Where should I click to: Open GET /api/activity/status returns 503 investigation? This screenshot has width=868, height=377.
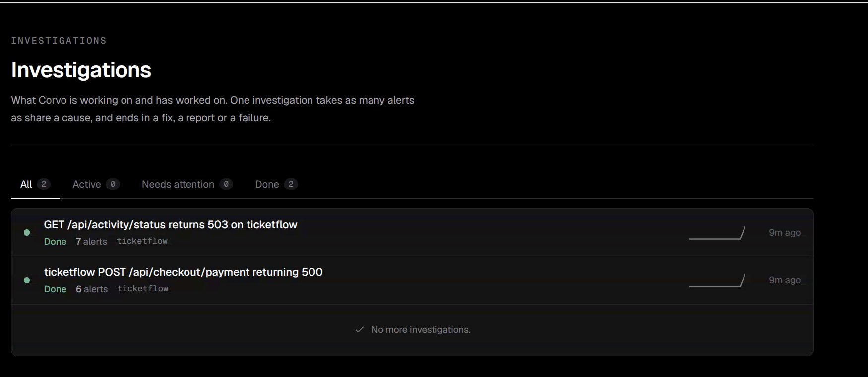click(412, 233)
